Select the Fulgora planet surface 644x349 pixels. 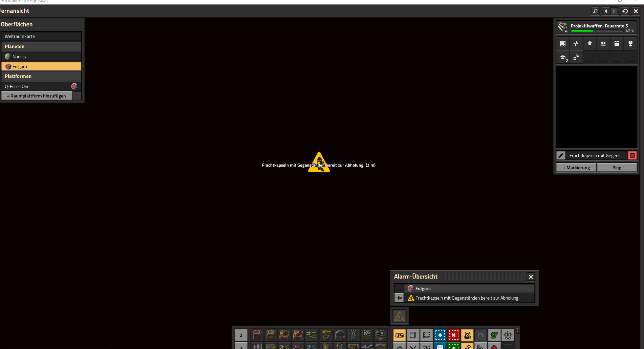pyautogui.click(x=41, y=66)
